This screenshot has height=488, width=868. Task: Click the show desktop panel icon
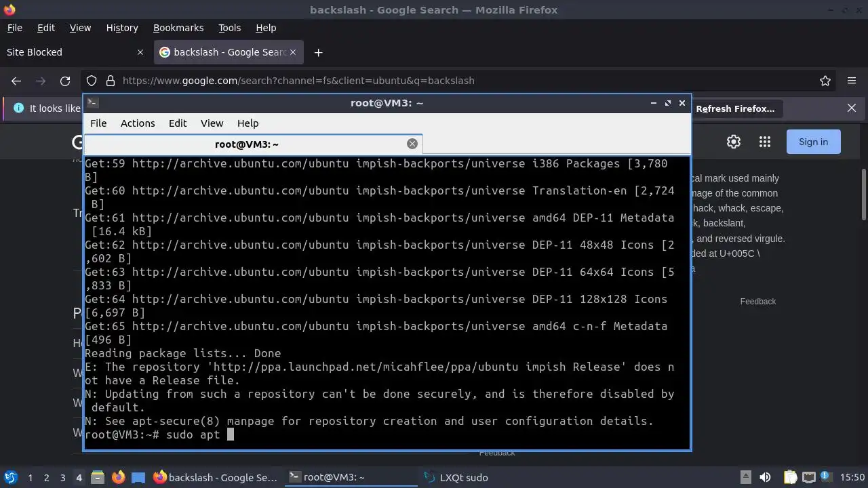click(138, 477)
